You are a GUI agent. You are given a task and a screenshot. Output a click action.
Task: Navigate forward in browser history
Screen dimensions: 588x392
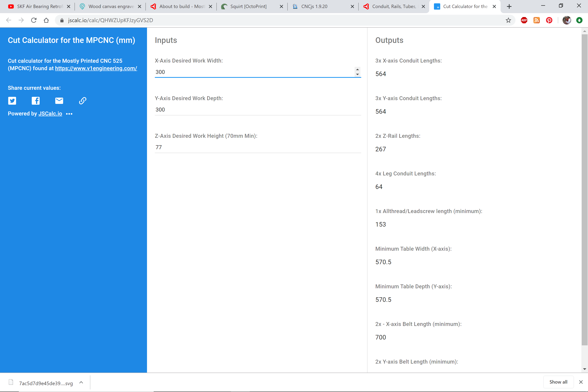pyautogui.click(x=21, y=20)
